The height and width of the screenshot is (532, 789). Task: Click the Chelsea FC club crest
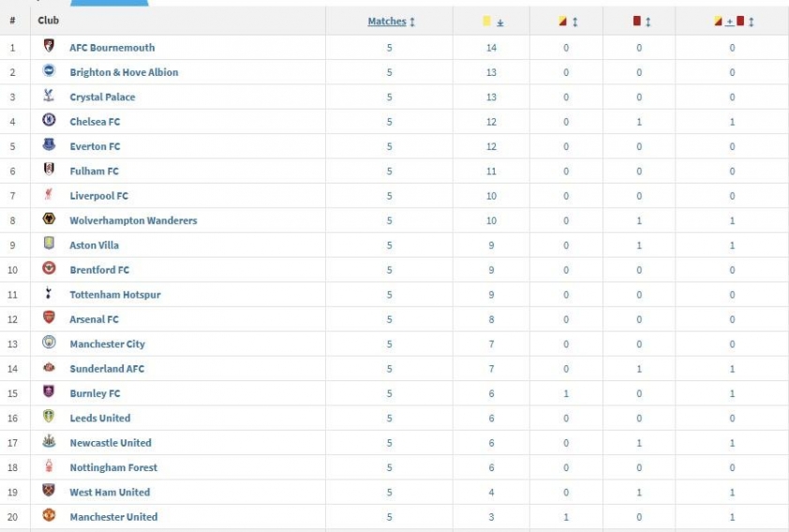49,120
